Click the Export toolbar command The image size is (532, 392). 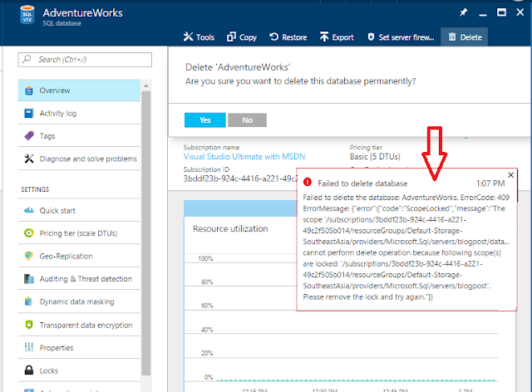(337, 37)
